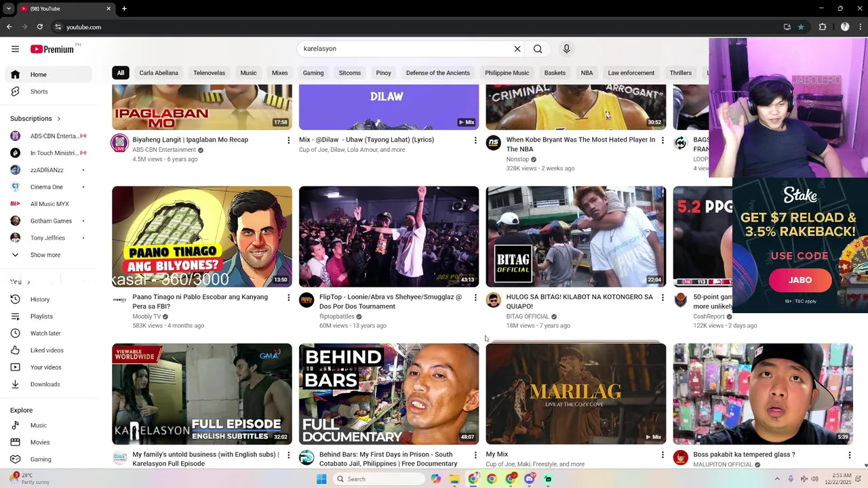The height and width of the screenshot is (488, 868).
Task: Open the fliptopbattles channel link
Action: point(337,317)
